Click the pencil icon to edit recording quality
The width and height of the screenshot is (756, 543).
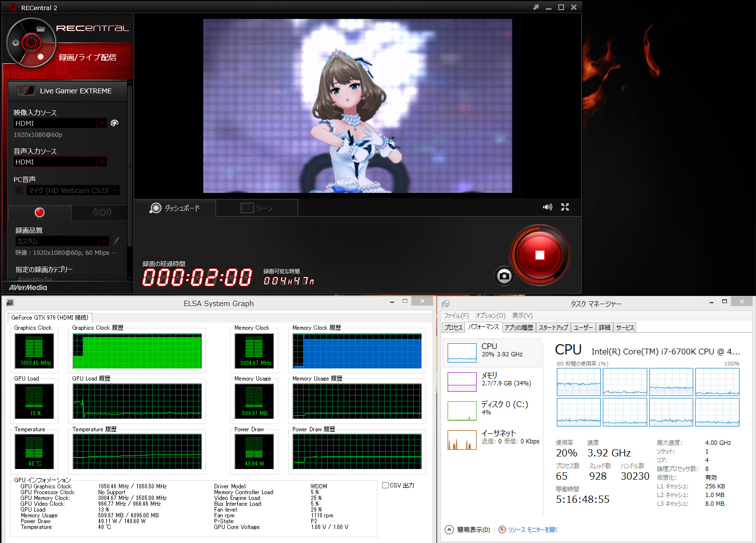[x=116, y=240]
